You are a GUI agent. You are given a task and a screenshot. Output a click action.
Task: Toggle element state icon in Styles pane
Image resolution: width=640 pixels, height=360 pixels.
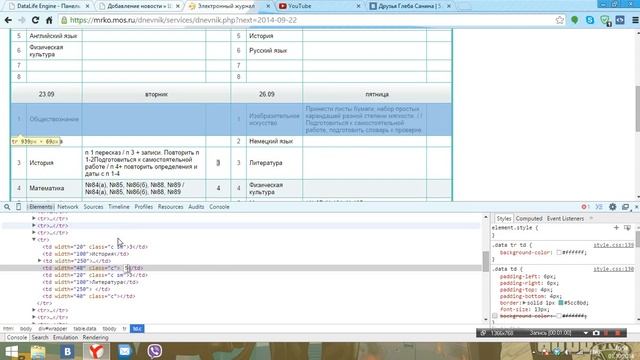(627, 227)
